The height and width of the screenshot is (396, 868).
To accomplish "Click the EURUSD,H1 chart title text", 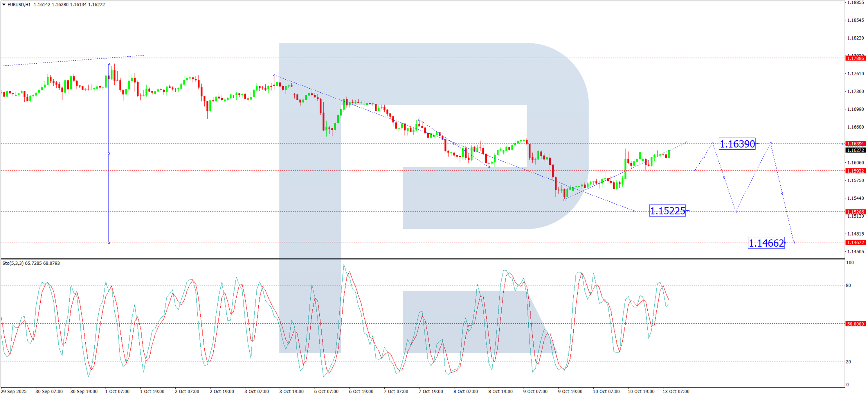I will point(19,5).
